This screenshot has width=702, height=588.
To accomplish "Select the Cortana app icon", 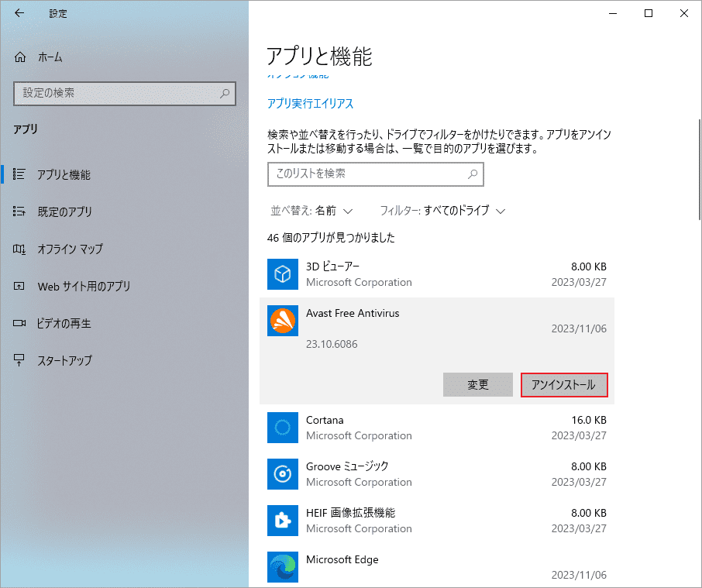I will tap(282, 428).
